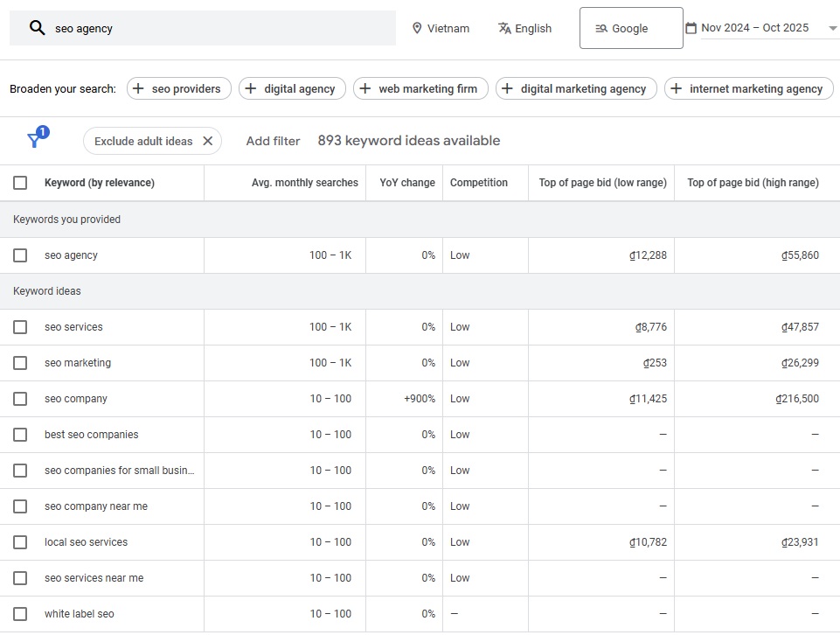Check the seo services row checkbox

[x=20, y=327]
